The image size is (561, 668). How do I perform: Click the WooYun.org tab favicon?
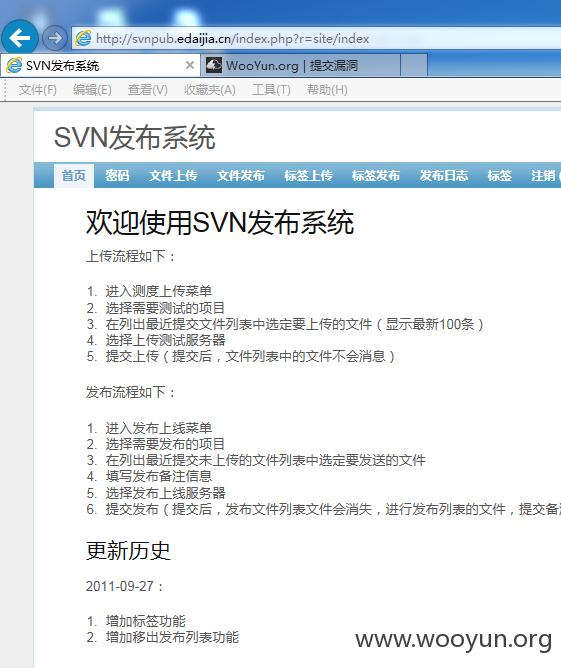coord(214,65)
